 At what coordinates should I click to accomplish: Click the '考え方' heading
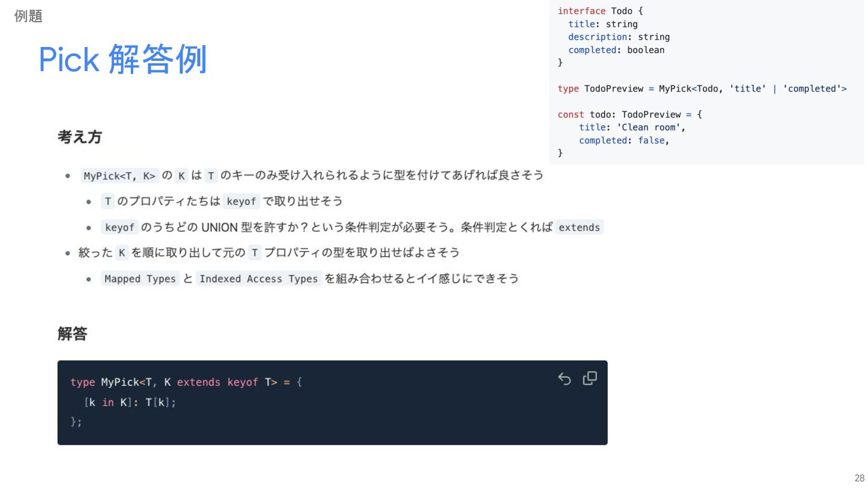(80, 137)
